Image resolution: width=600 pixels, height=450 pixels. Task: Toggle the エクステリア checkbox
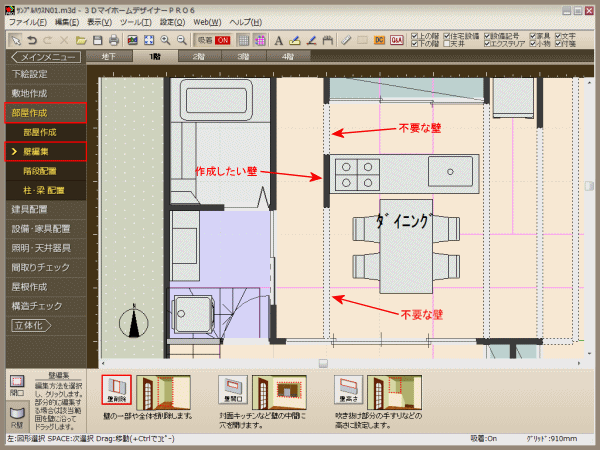tap(489, 44)
